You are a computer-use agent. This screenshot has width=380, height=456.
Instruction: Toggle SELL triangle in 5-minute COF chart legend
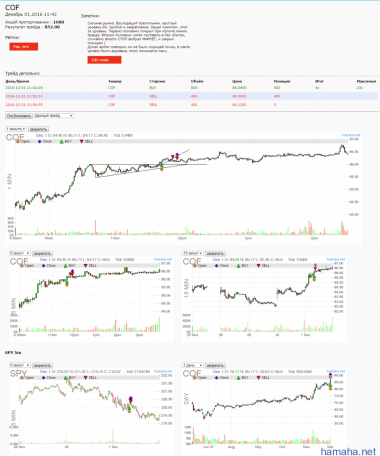[85, 266]
